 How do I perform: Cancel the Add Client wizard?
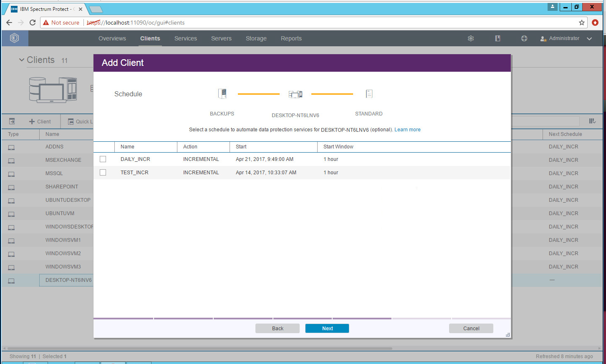point(471,329)
